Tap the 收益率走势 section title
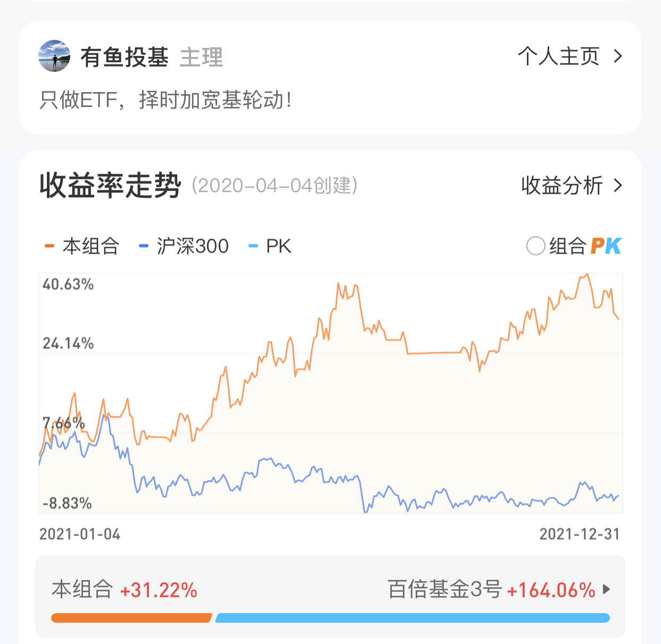661x644 pixels. (110, 186)
